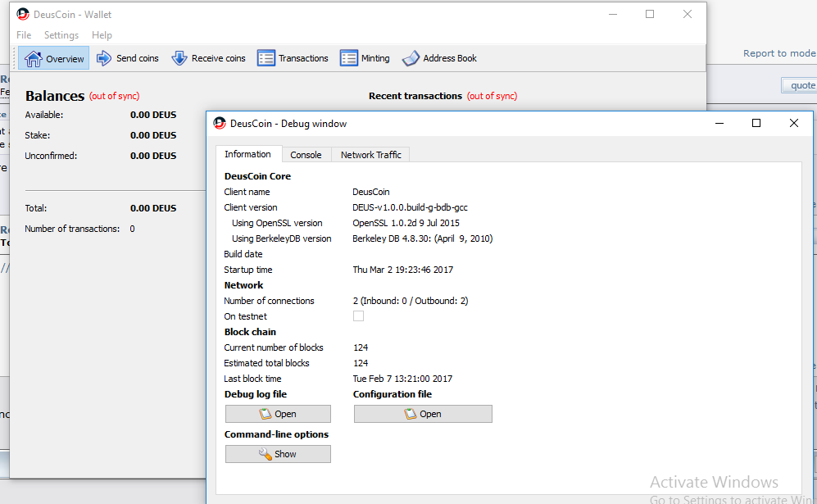This screenshot has height=504, width=817.
Task: Click the Client version value DEUS-v1.0.0.build-g-bdb-gcc
Action: coord(410,207)
